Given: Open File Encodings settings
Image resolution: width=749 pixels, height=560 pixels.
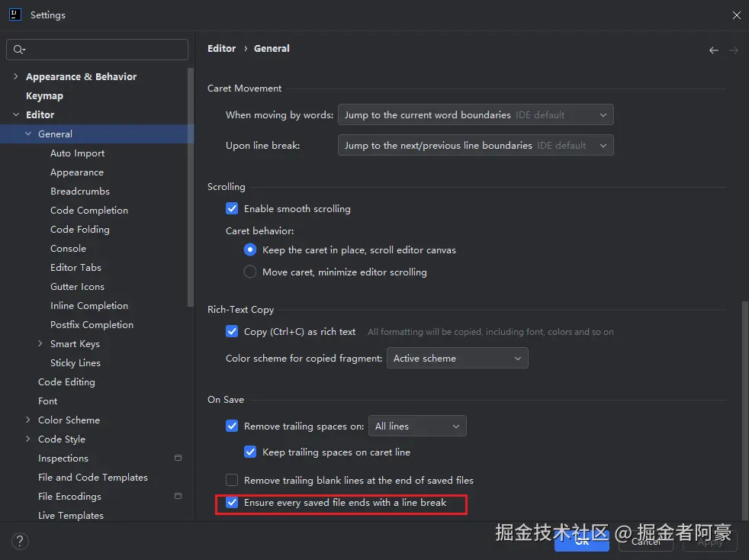Looking at the screenshot, I should [x=69, y=497].
